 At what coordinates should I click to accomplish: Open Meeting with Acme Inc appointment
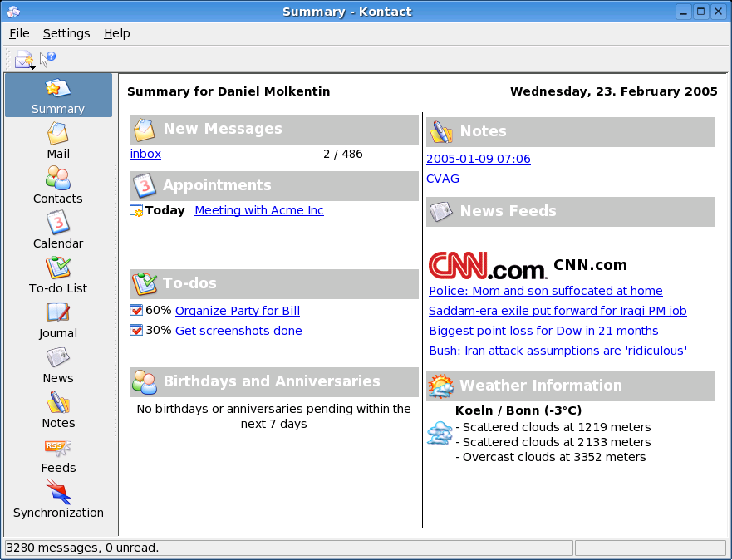[259, 210]
